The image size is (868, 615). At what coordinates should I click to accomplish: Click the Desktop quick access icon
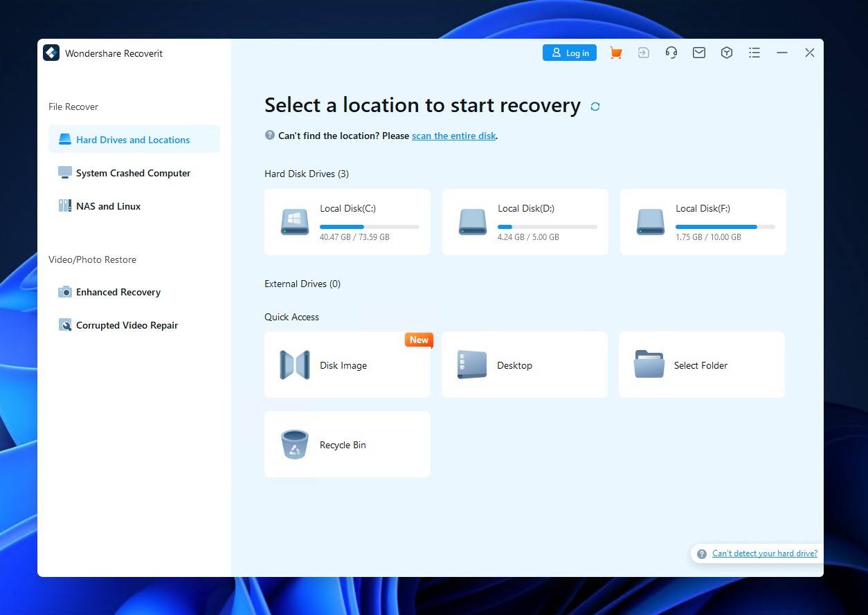point(472,365)
